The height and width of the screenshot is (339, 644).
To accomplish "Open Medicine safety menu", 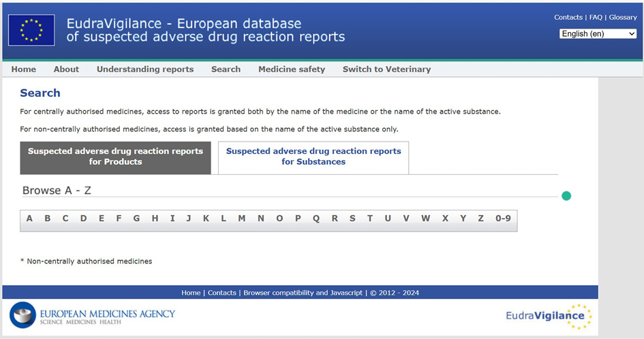I will pos(292,69).
